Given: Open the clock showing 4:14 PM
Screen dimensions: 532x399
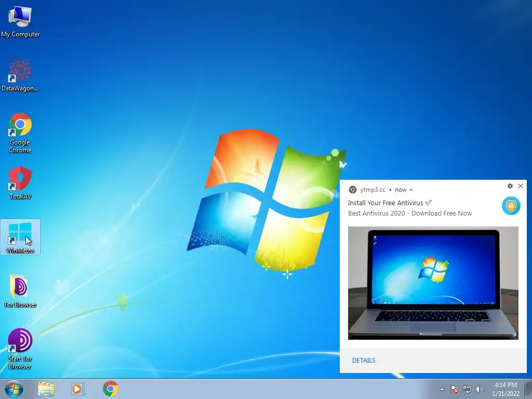Looking at the screenshot, I should [506, 389].
